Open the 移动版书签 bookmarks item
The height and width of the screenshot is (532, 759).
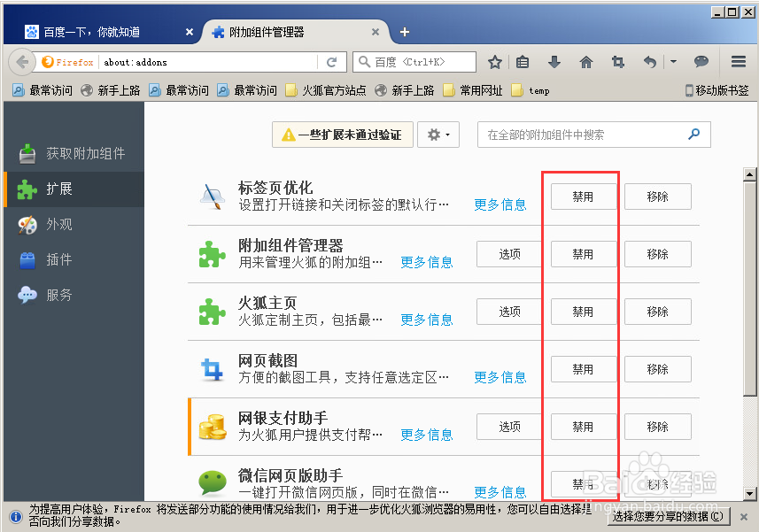point(716,90)
